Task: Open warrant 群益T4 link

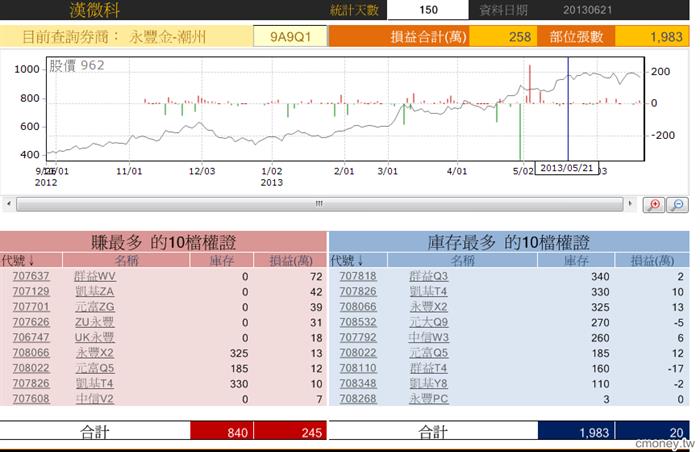Action: tap(429, 368)
